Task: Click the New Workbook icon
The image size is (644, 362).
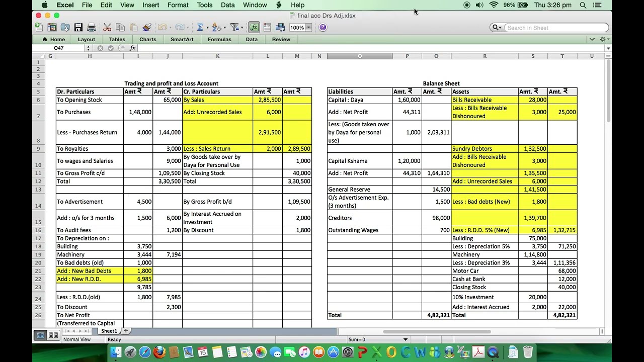Action: click(39, 27)
